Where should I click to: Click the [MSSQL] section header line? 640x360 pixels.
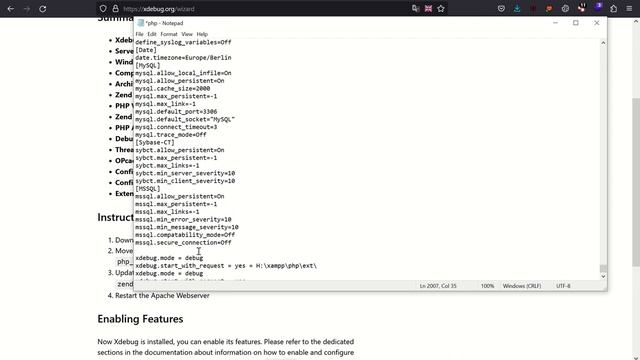pyautogui.click(x=148, y=189)
